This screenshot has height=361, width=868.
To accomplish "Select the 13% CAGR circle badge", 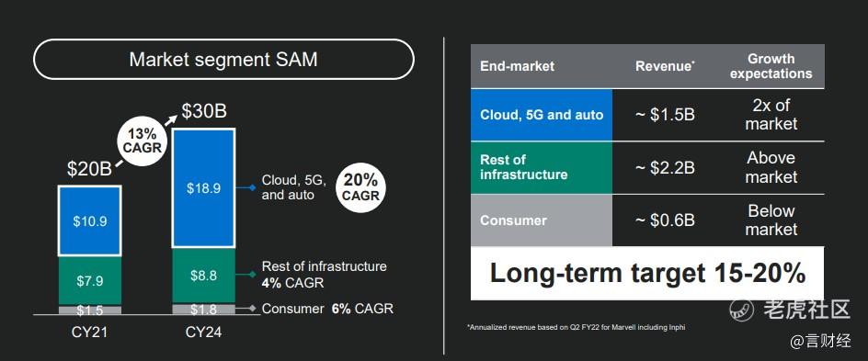I will (x=143, y=141).
